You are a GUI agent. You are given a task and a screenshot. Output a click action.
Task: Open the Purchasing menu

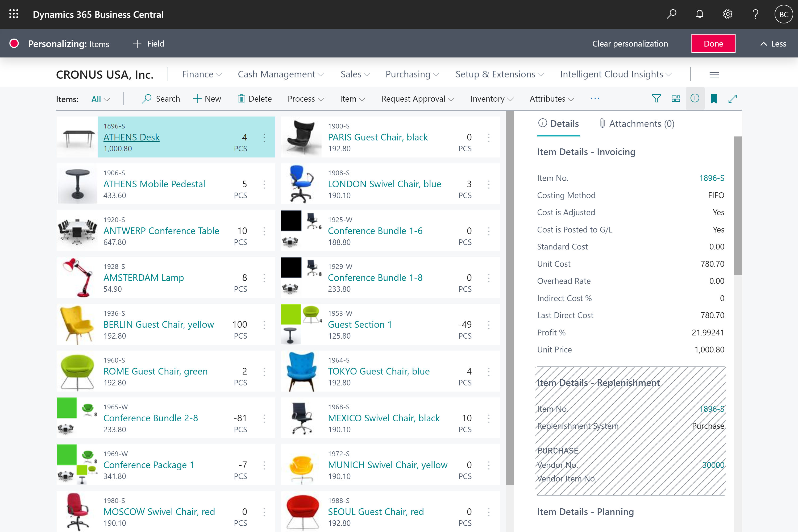coord(412,74)
